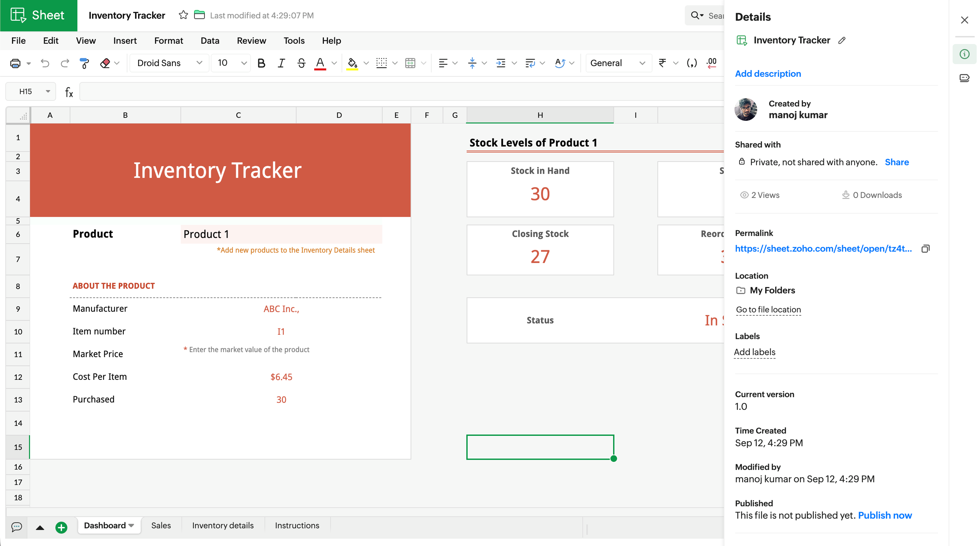Click Go to file location

coord(768,310)
